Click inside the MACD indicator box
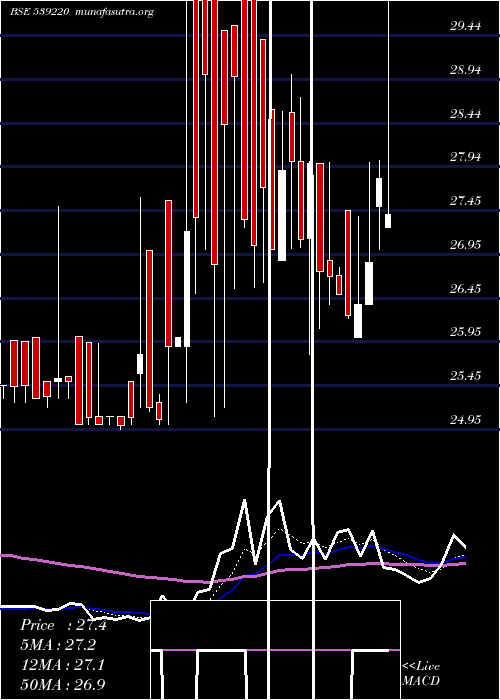The image size is (500, 700). click(x=275, y=650)
